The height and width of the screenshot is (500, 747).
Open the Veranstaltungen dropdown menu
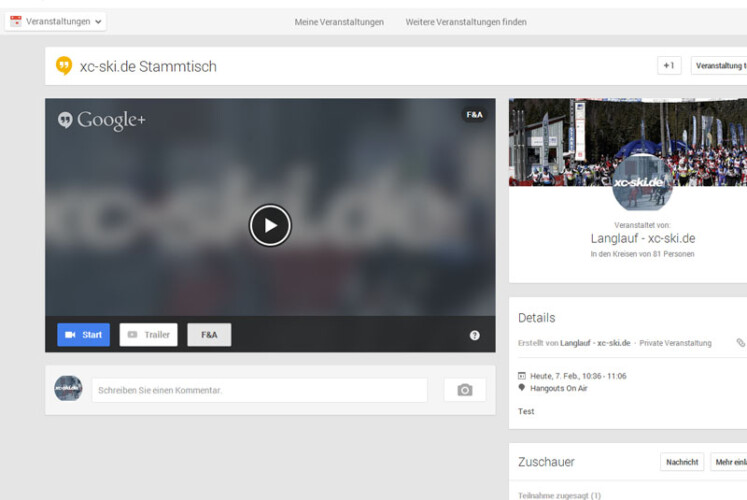click(x=56, y=21)
